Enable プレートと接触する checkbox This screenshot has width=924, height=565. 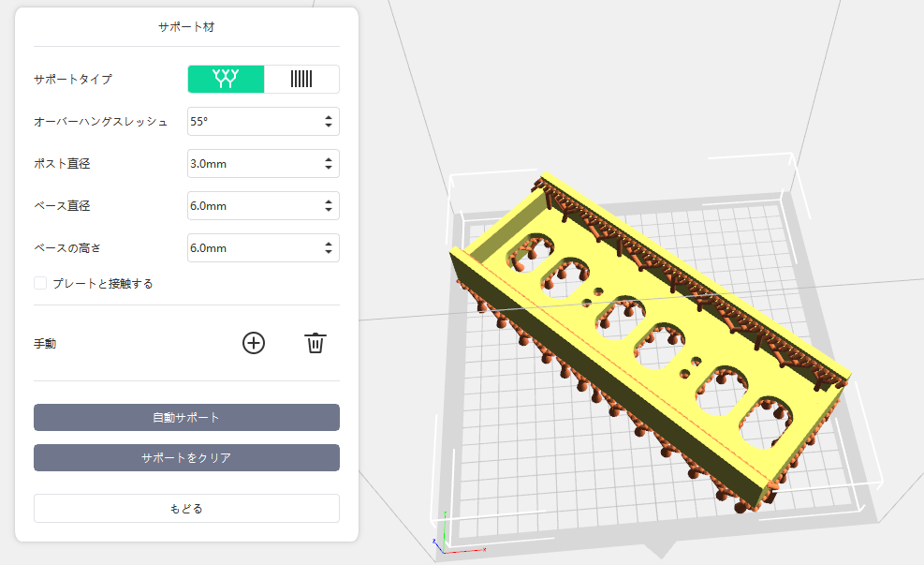coord(40,284)
